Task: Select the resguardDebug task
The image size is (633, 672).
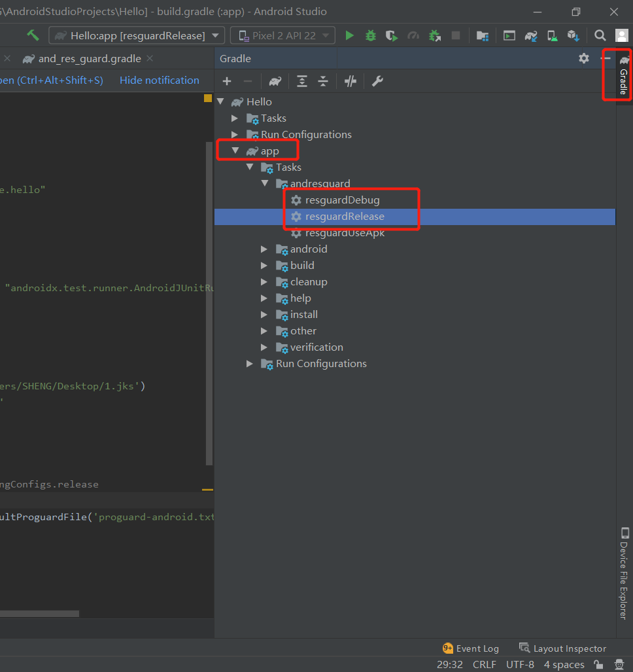Action: pos(342,200)
